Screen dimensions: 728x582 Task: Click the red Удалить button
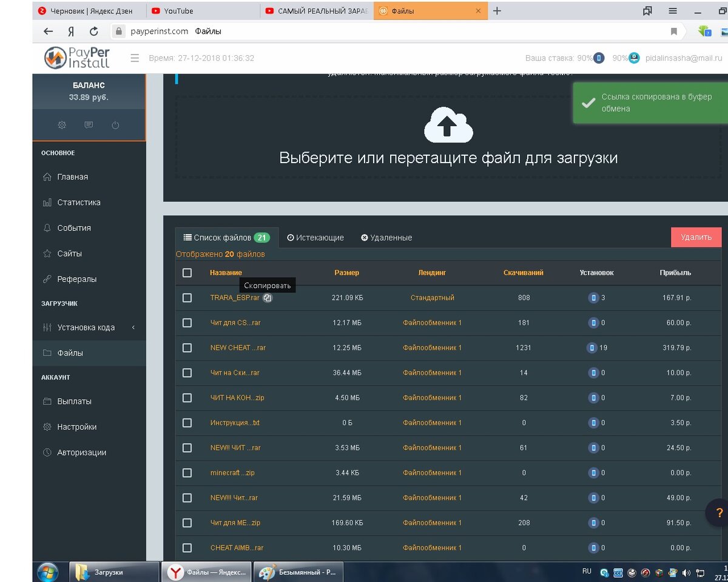tap(696, 237)
